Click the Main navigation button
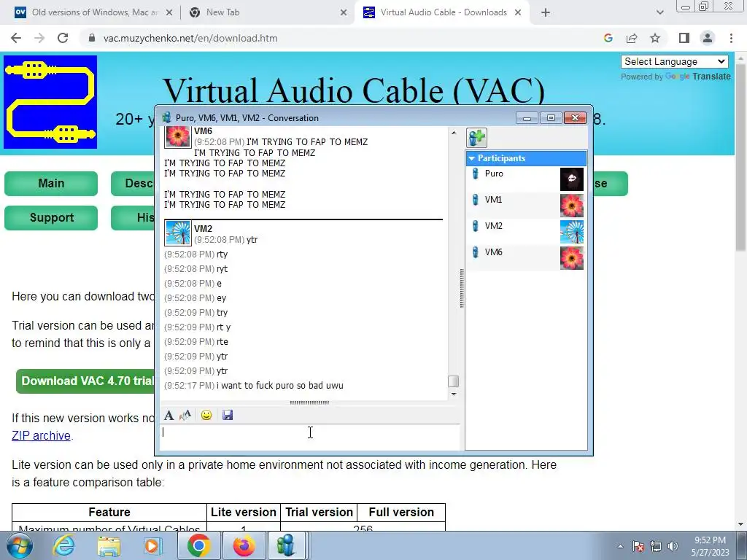The height and width of the screenshot is (560, 747). tap(51, 183)
